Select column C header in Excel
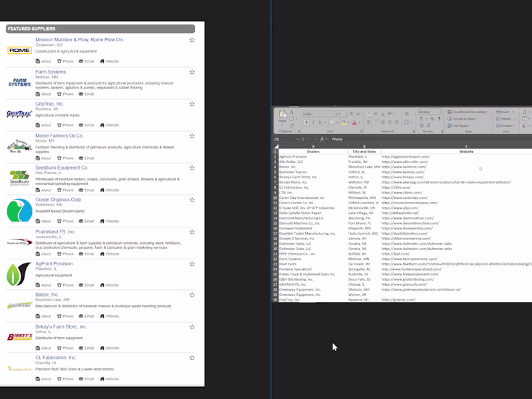The width and height of the screenshot is (532, 399). [466, 146]
